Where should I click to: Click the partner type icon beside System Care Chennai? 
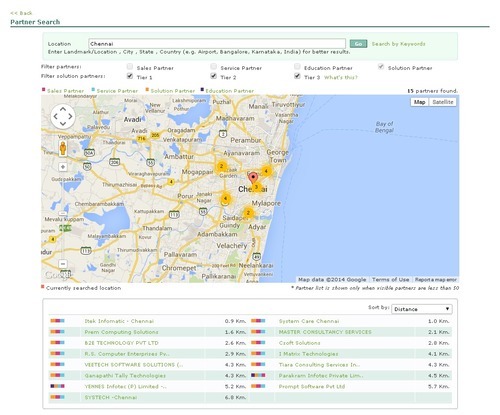258,321
